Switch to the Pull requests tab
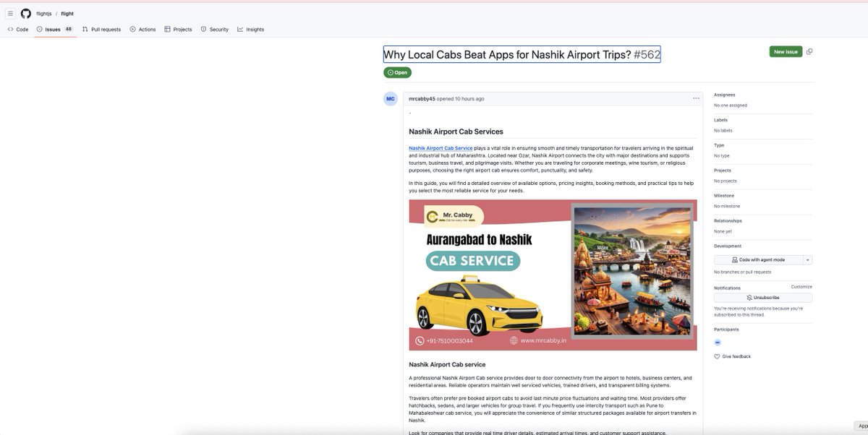The width and height of the screenshot is (868, 435). click(x=101, y=30)
